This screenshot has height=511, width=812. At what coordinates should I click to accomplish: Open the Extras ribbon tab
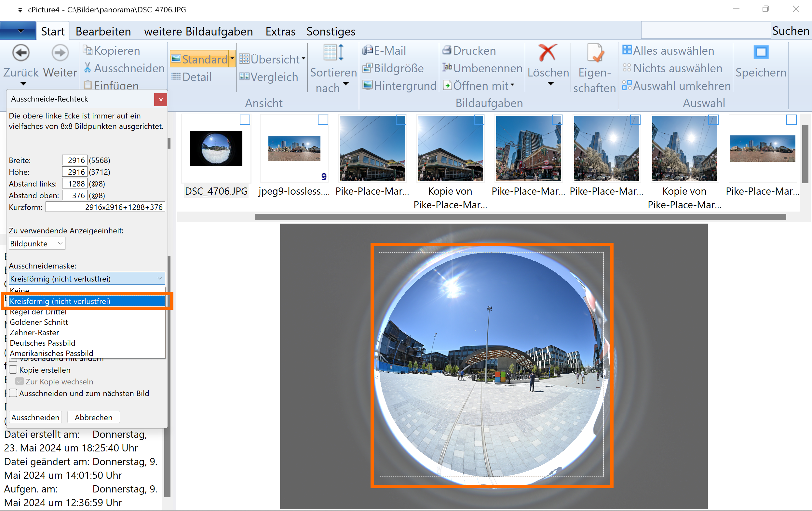tap(280, 31)
